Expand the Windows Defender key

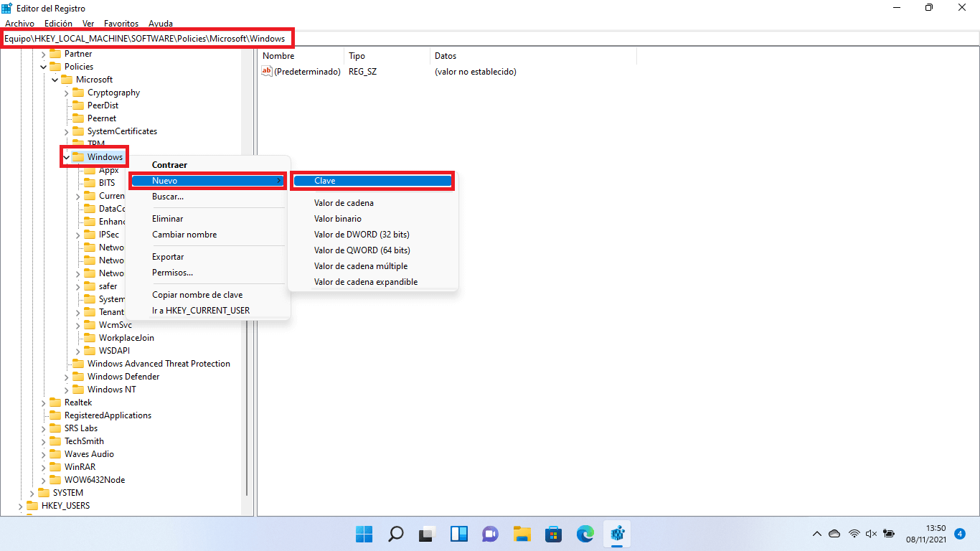pyautogui.click(x=67, y=377)
